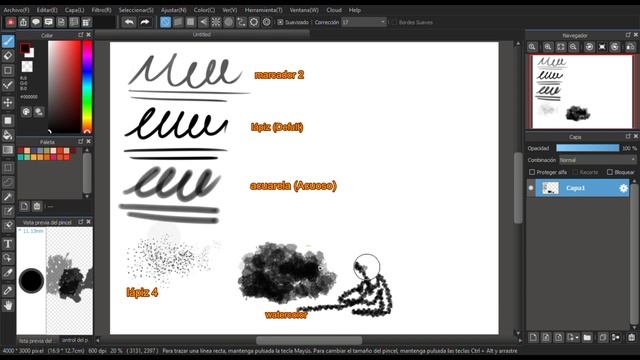Select the Bucket fill tool
This screenshot has width=640, height=360.
click(8, 135)
